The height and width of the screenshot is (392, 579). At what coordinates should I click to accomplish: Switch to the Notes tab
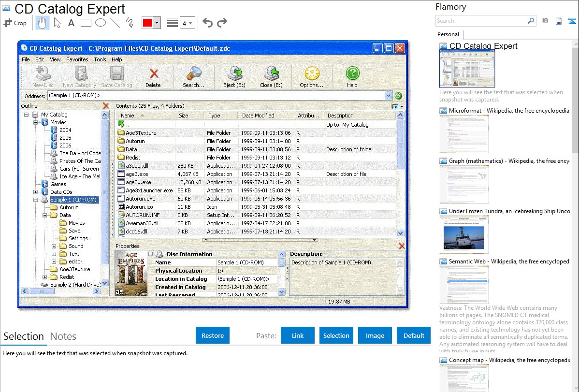coord(63,336)
